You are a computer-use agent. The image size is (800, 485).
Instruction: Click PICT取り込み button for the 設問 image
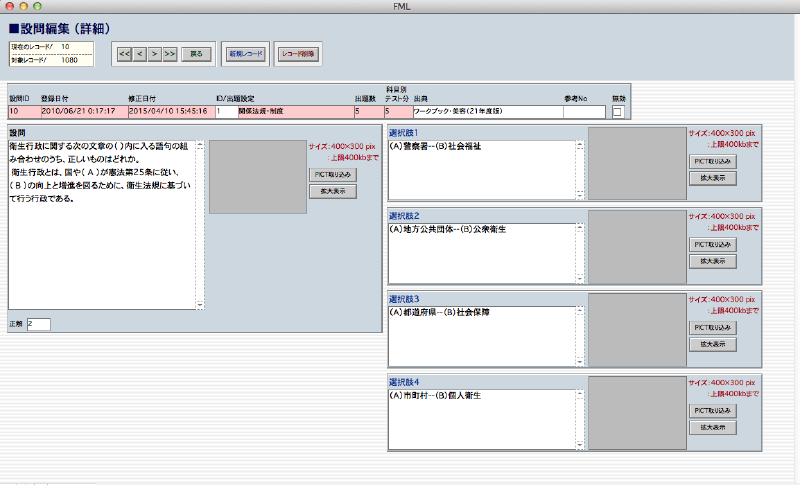point(332,175)
